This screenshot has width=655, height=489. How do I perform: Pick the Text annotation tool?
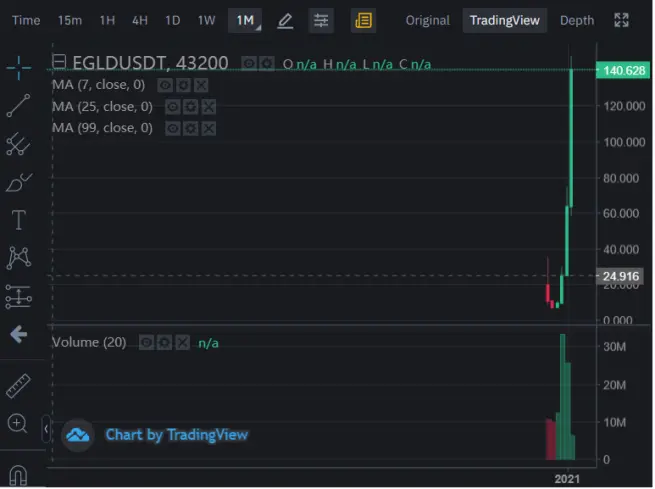18,220
